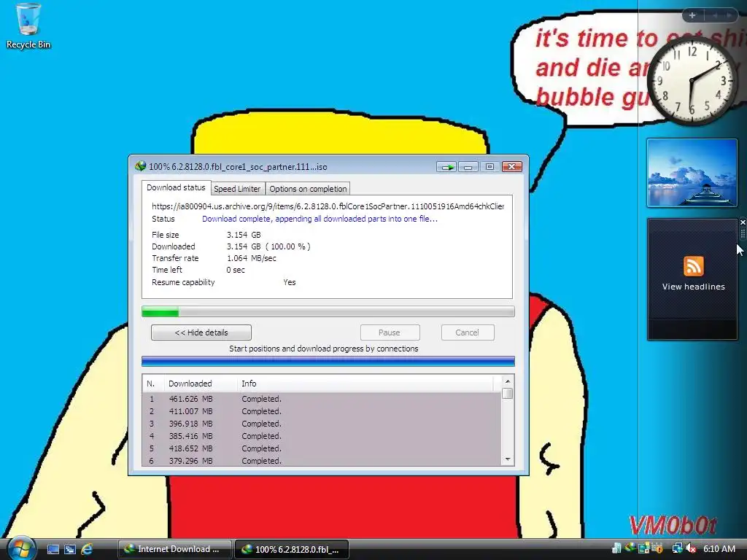This screenshot has width=747, height=560.
Task: Select connection row 379.296 MB
Action: [x=322, y=461]
